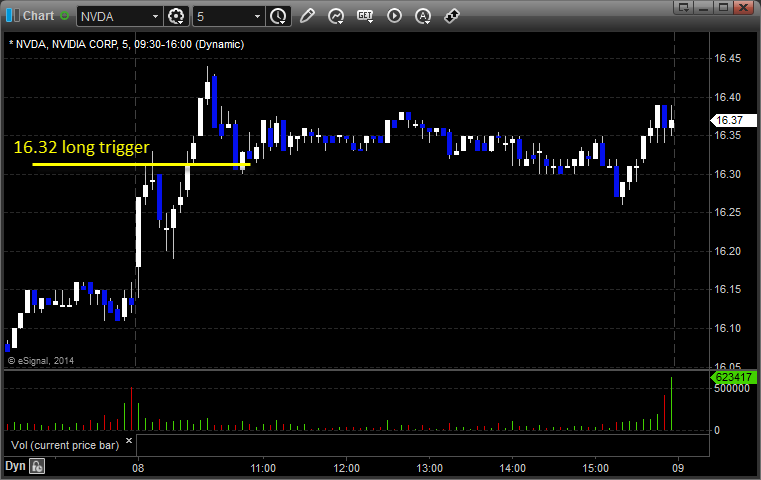
Task: Click the 16.25 price scale label
Action: click(728, 212)
